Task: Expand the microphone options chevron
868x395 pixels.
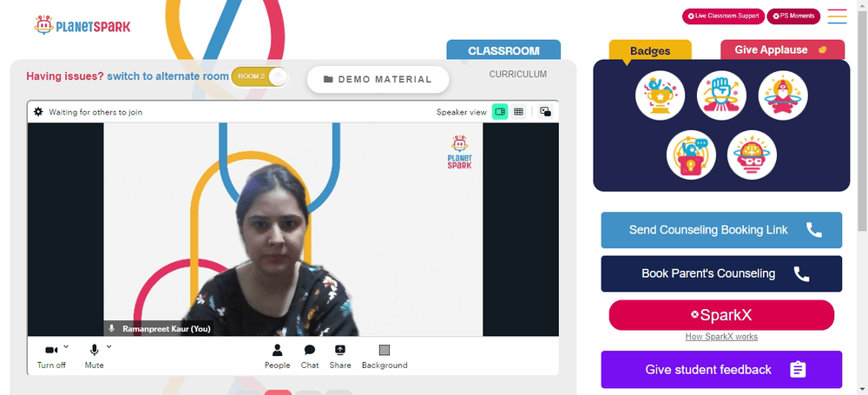Action: [x=108, y=346]
